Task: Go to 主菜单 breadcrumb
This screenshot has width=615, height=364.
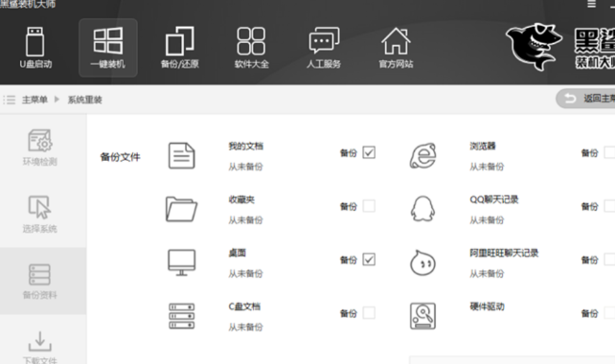Action: (34, 100)
